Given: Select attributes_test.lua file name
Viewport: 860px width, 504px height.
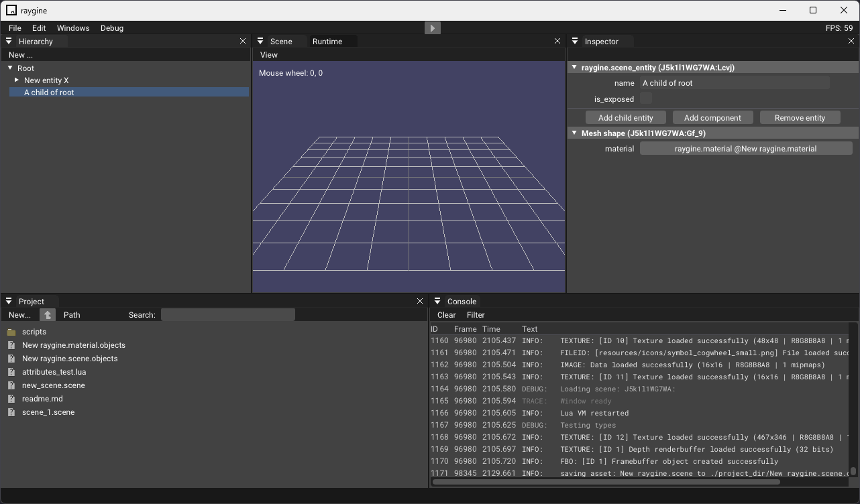Looking at the screenshot, I should (54, 372).
